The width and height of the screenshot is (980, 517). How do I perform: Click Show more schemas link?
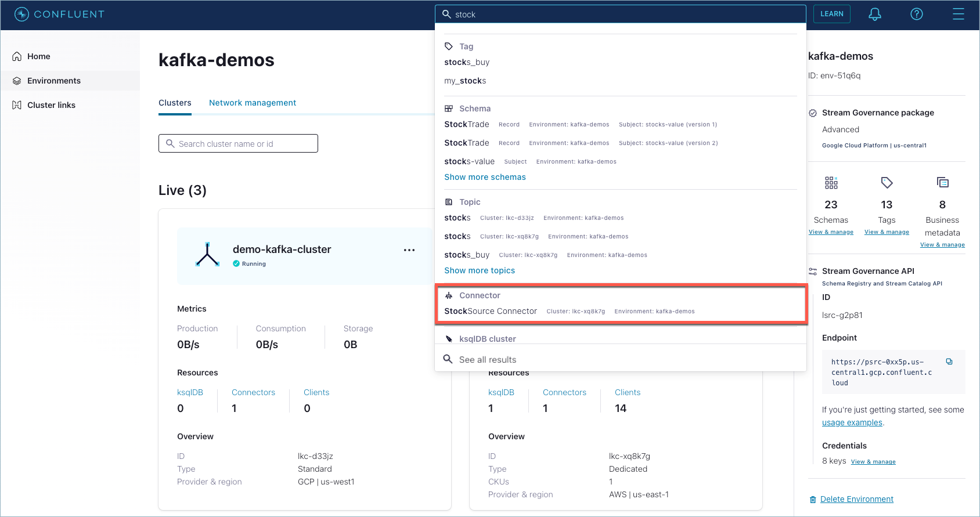click(x=485, y=177)
